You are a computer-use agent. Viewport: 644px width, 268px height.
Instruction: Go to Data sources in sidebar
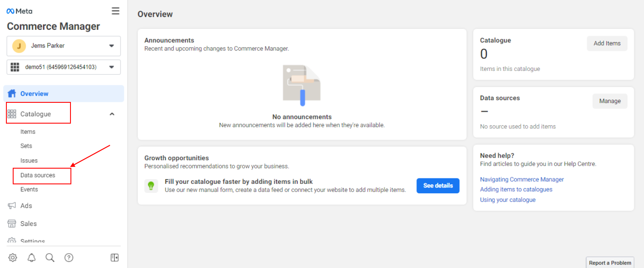(x=38, y=175)
